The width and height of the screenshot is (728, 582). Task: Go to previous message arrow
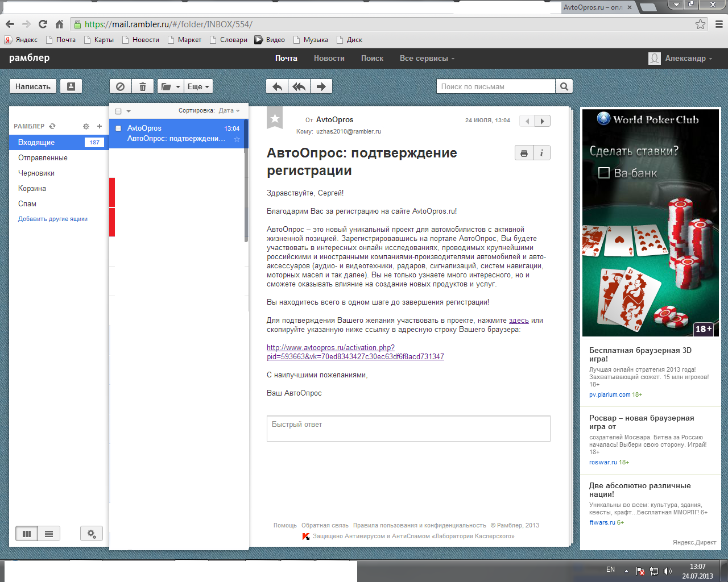[x=527, y=121]
